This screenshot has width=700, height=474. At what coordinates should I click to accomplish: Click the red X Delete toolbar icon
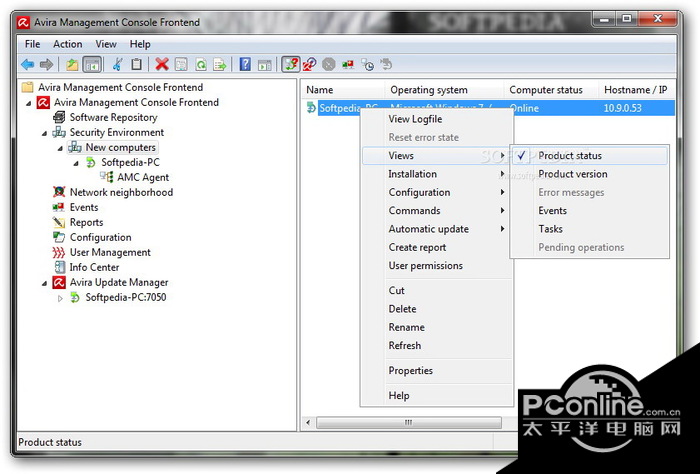tap(162, 64)
